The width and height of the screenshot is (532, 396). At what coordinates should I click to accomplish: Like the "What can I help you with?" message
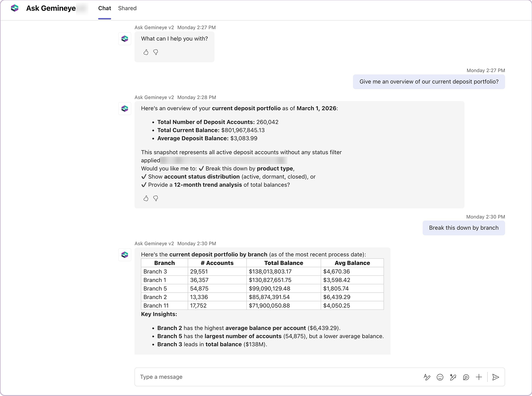[146, 52]
